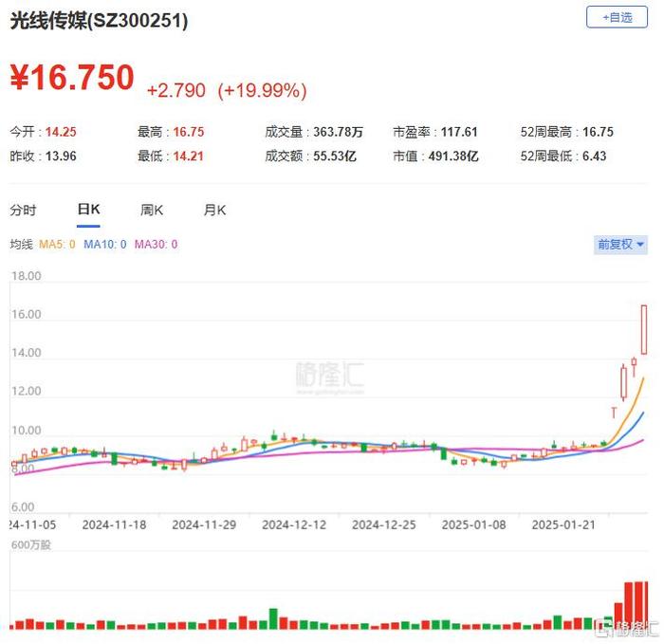This screenshot has width=664, height=644.
Task: Click the 均线 label
Action: 21,245
